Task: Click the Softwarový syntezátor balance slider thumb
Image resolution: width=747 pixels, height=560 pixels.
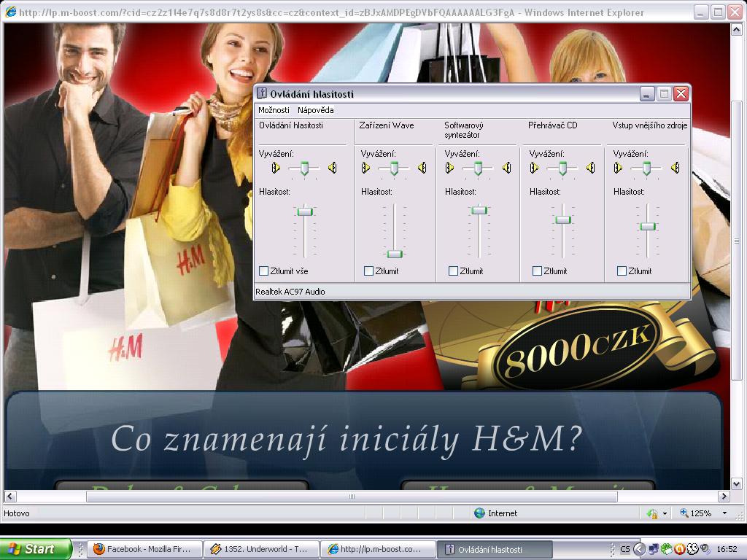Action: [x=478, y=168]
